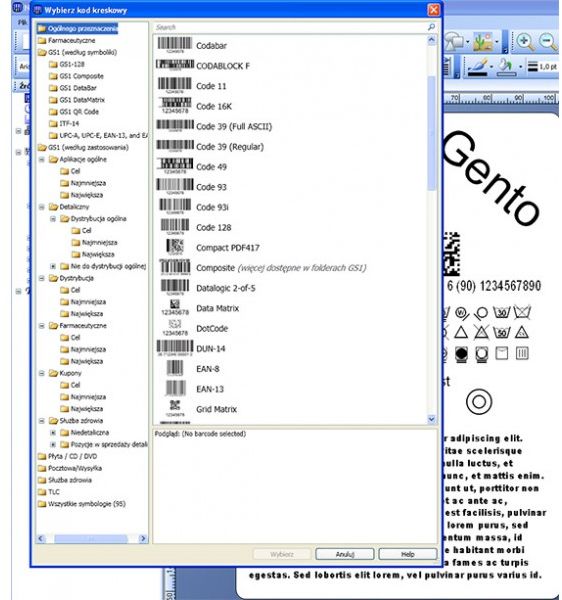The height and width of the screenshot is (600, 562).
Task: Select the Codabar barcode entry
Action: [x=192, y=46]
